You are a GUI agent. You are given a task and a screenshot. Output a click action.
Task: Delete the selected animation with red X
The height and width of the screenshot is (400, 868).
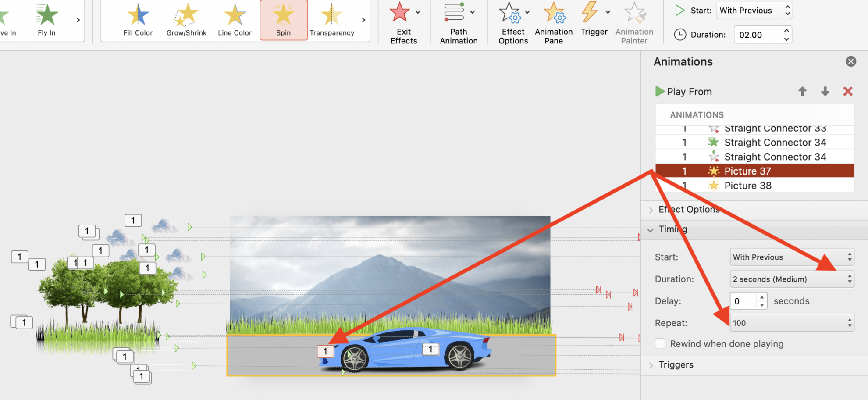coord(848,91)
